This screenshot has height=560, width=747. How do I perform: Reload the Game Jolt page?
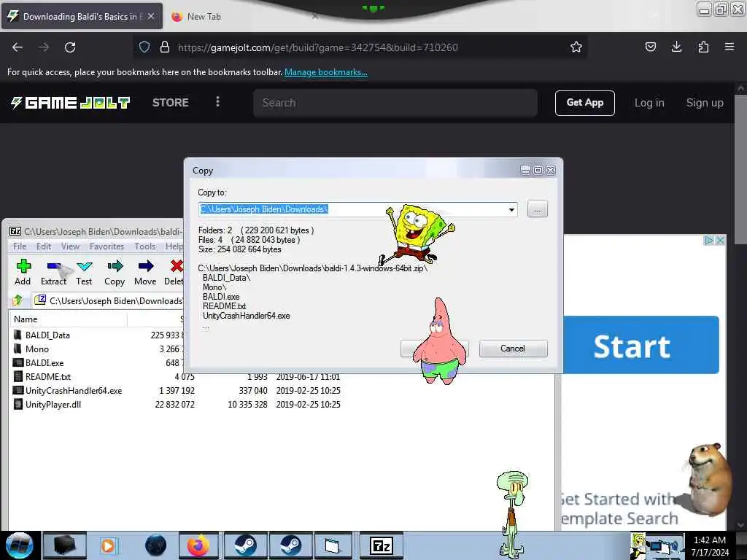[x=70, y=47]
